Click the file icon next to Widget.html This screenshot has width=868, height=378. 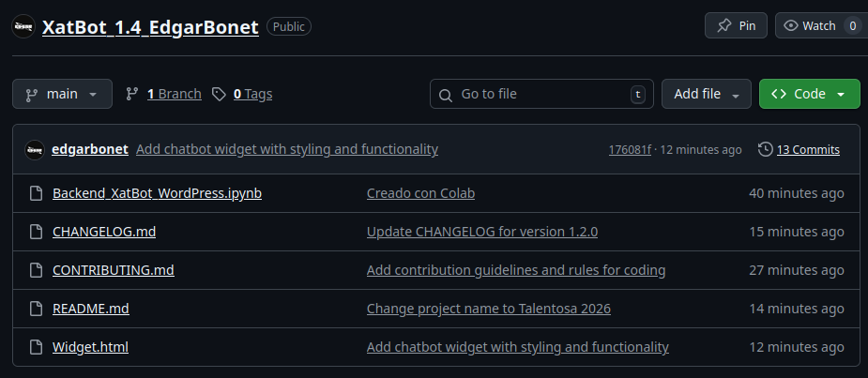pos(36,347)
